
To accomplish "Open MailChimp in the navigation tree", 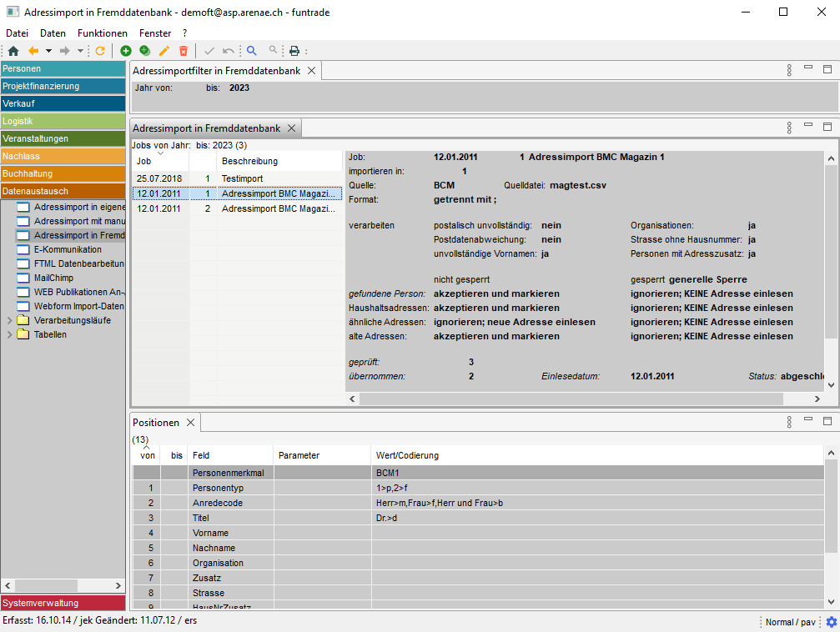I will click(55, 278).
